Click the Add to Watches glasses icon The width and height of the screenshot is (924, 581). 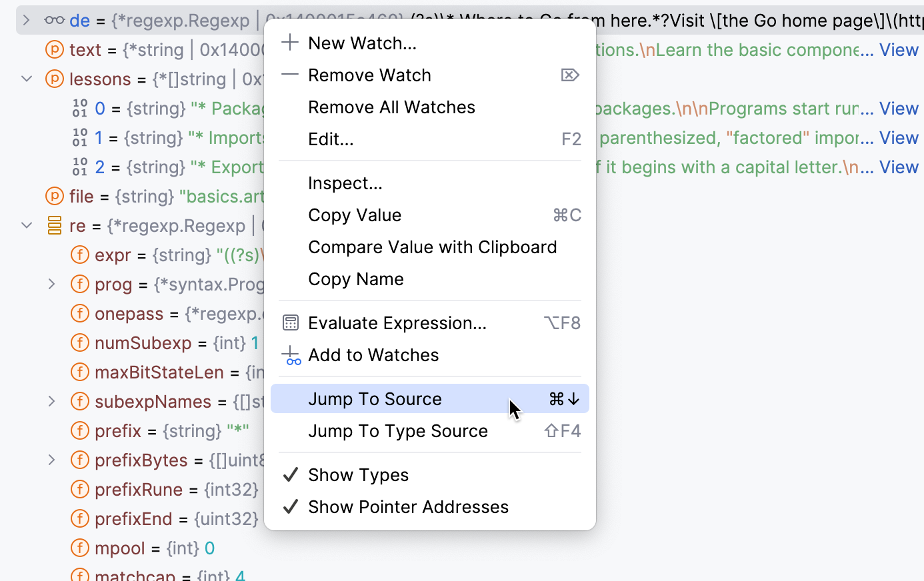tap(291, 356)
